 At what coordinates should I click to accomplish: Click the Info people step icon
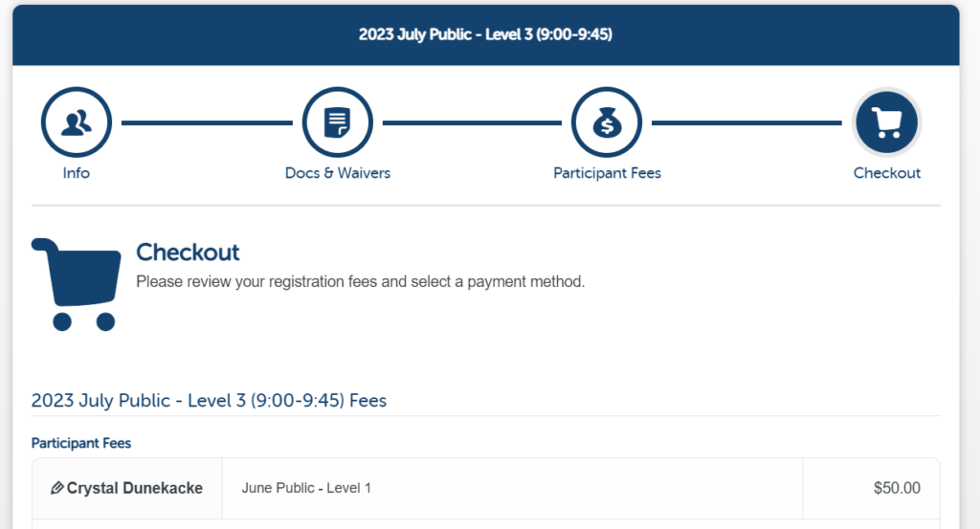(77, 122)
